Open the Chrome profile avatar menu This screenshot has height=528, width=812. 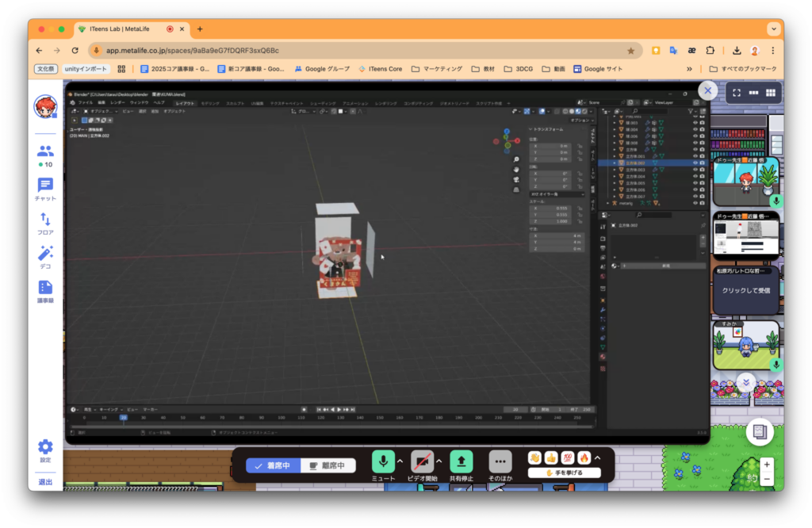tap(755, 50)
